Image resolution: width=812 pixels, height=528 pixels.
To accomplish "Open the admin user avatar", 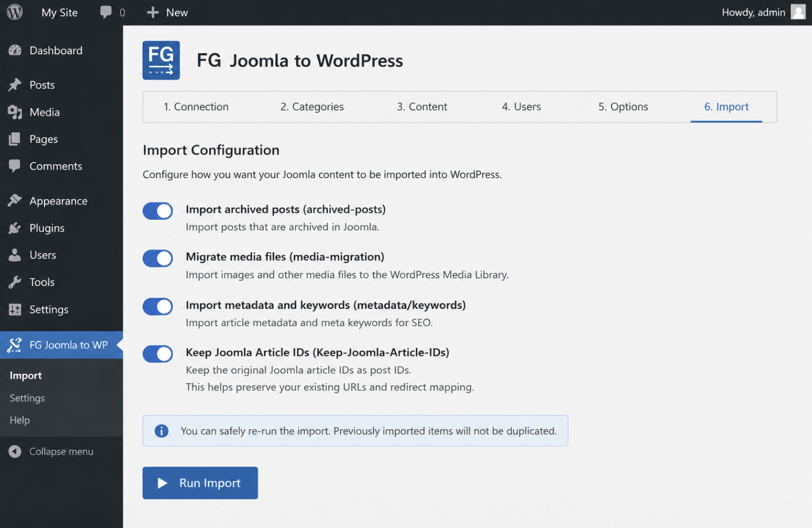I will click(798, 12).
